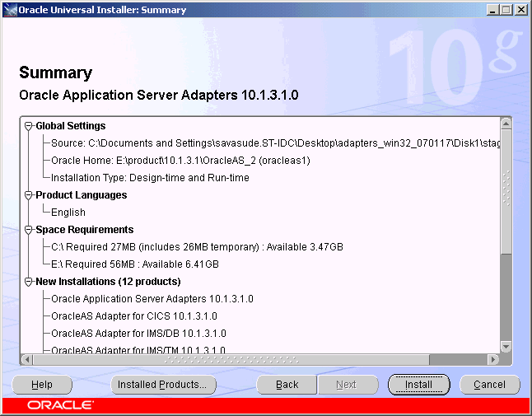Click vertical scrollbar down arrow
532x416 pixels.
click(x=506, y=347)
